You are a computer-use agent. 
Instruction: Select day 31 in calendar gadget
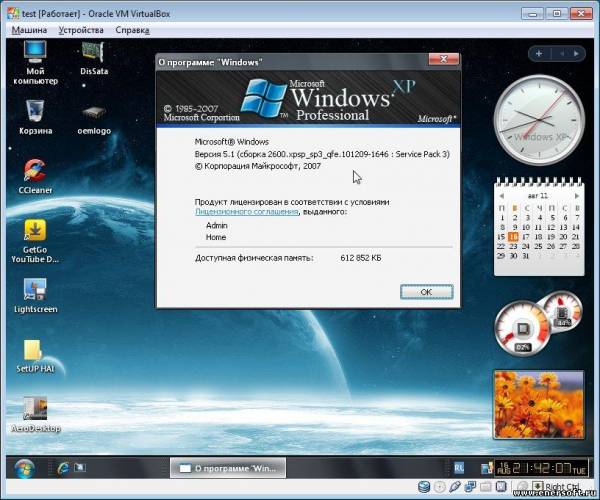pyautogui.click(x=526, y=256)
